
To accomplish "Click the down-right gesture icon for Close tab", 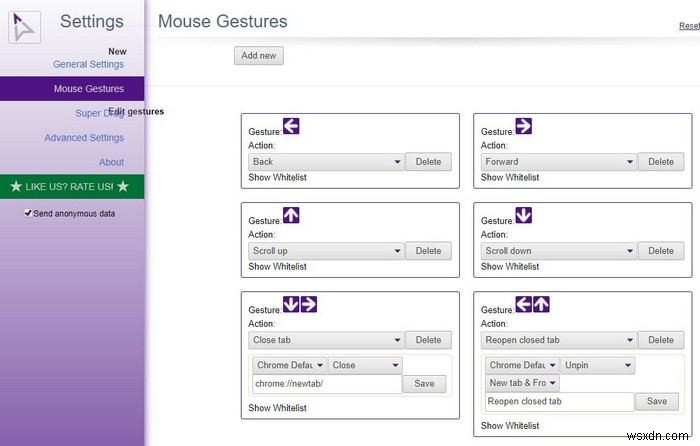I will 300,304.
